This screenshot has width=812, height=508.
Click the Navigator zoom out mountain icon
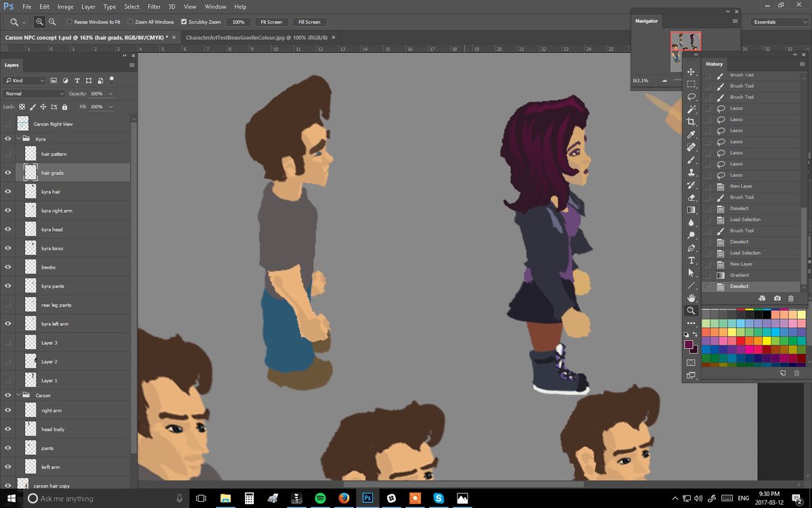click(664, 81)
